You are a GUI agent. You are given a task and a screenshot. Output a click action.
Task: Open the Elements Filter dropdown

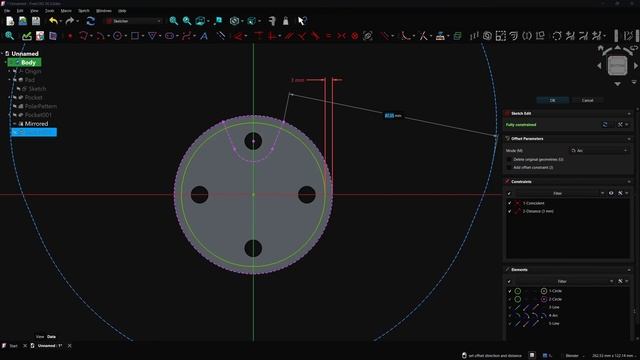click(611, 281)
